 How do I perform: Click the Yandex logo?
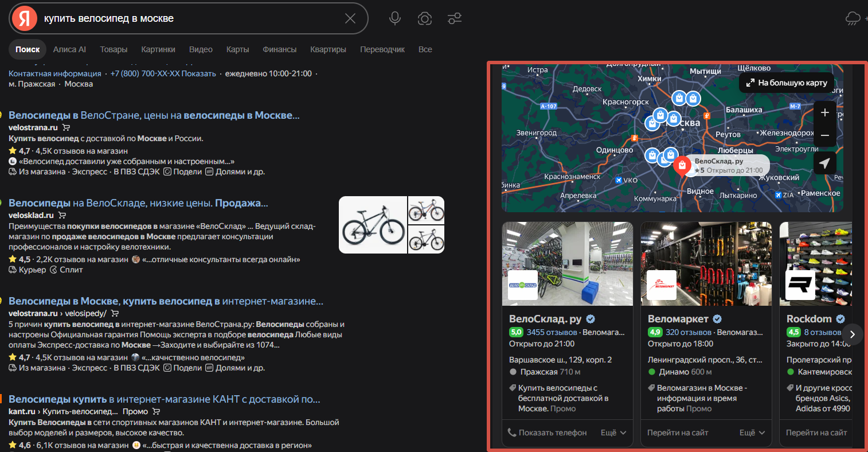(25, 18)
